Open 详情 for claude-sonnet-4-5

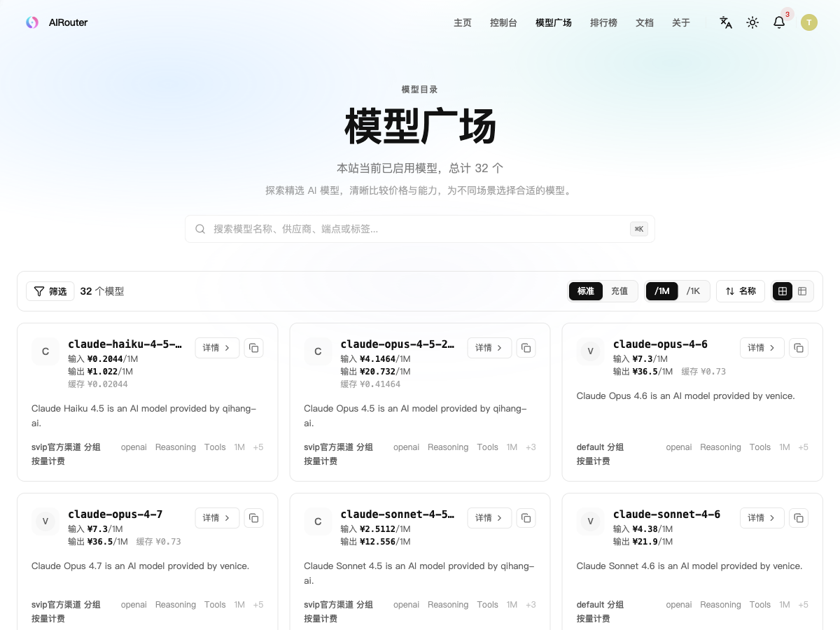tap(489, 518)
